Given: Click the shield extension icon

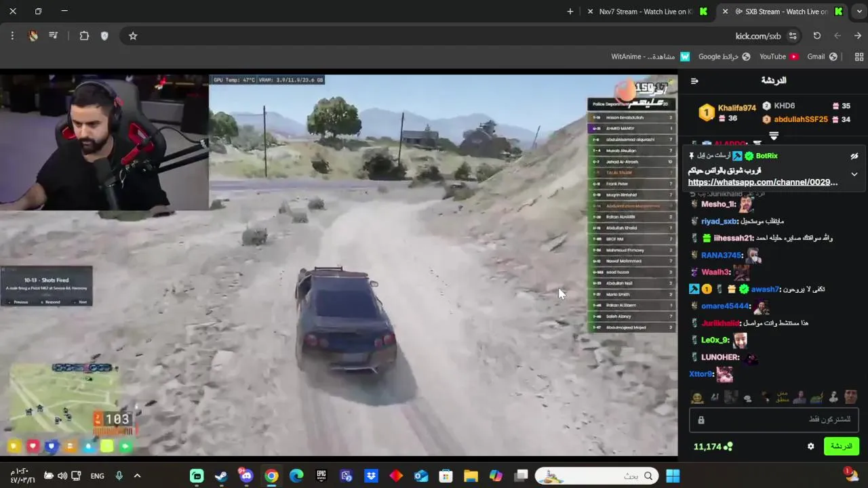Looking at the screenshot, I should click(104, 36).
